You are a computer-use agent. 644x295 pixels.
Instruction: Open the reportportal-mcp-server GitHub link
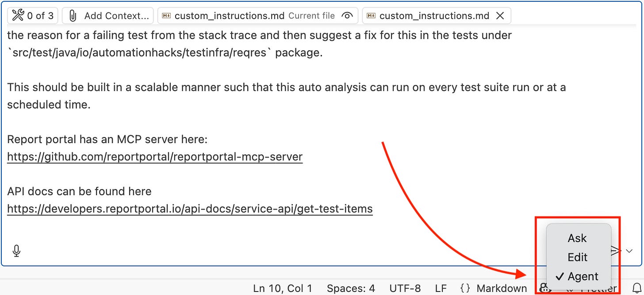pyautogui.click(x=154, y=156)
